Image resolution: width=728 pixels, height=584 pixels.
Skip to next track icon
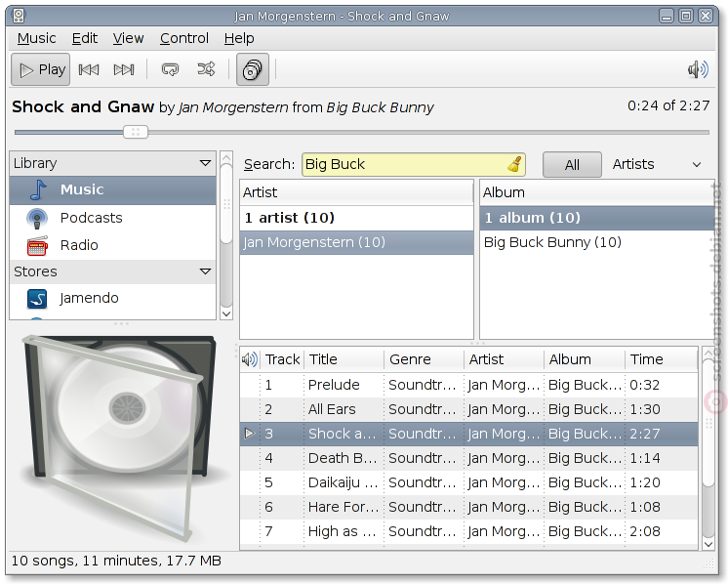[x=124, y=69]
